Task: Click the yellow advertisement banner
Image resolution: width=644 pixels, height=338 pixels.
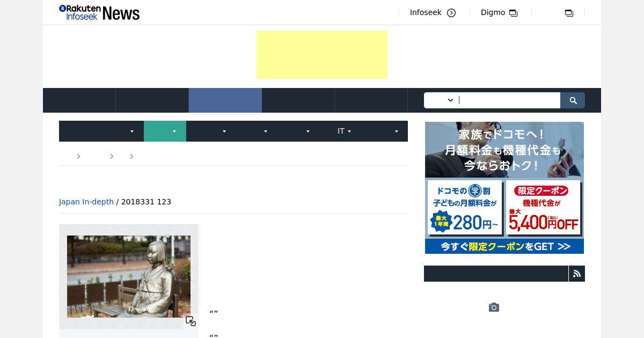Action: tap(322, 55)
